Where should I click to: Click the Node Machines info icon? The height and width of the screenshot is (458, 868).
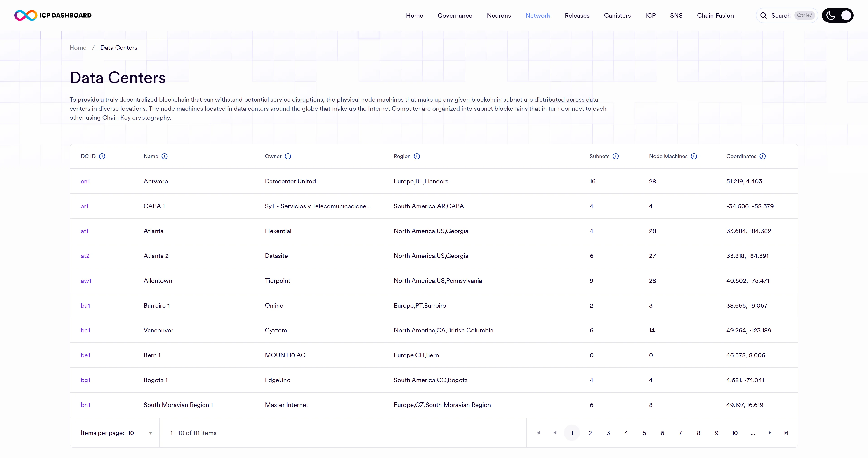694,156
